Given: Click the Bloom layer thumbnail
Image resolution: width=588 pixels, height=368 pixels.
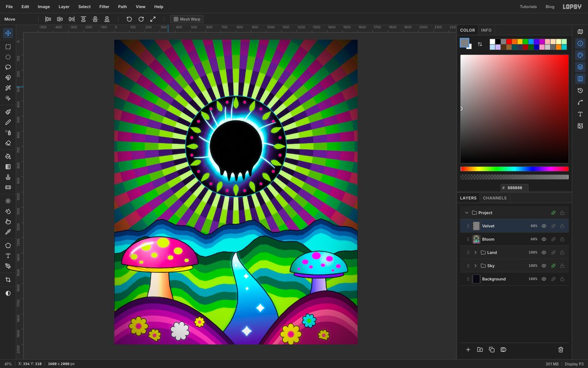Looking at the screenshot, I should tap(476, 239).
